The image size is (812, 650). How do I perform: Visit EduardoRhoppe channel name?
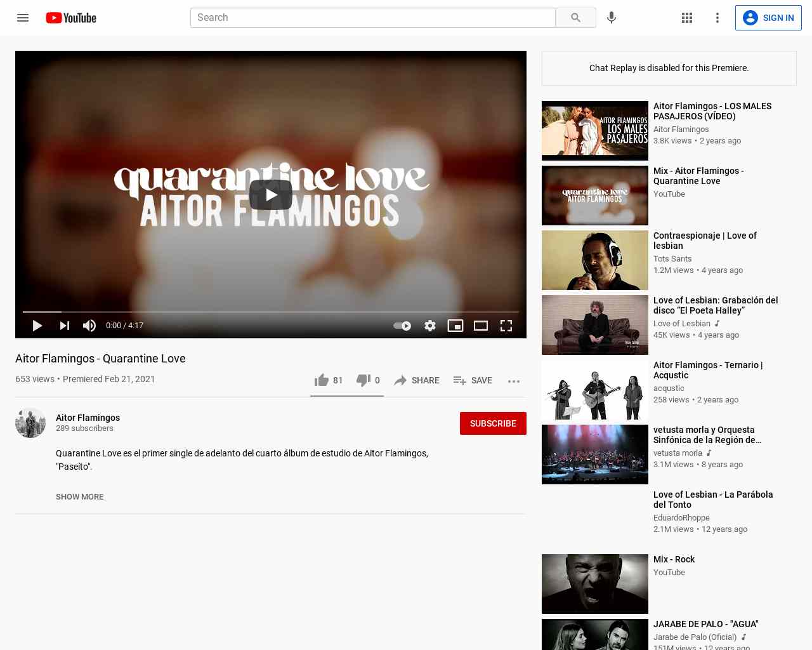(x=681, y=518)
